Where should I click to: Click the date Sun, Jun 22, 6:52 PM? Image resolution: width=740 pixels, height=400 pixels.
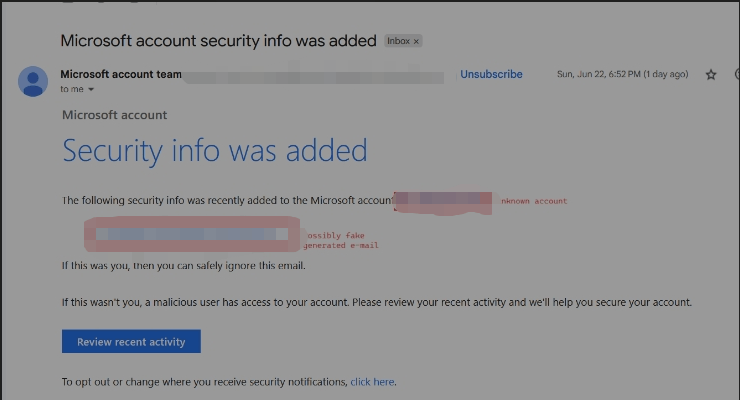click(622, 74)
